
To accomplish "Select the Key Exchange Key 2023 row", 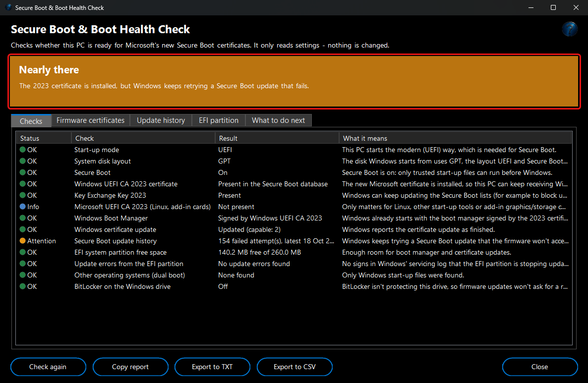I will 294,195.
